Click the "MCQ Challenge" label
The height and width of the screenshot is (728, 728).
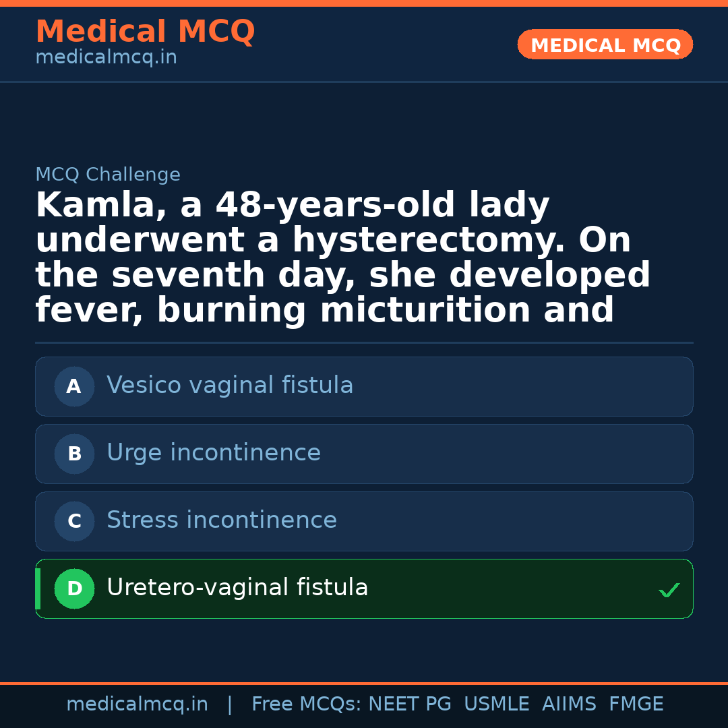pos(108,175)
